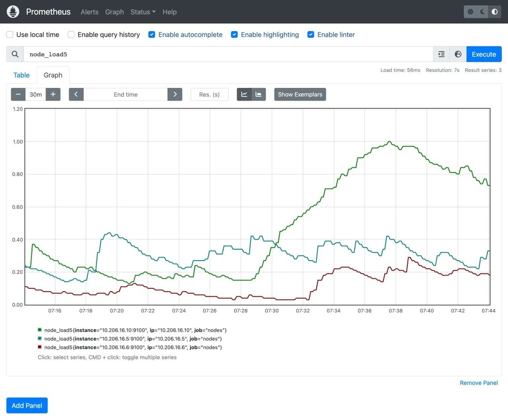Viewport: 508px width, 420px height.
Task: Select the green 10.206.16.10 series swatch
Action: 40,330
